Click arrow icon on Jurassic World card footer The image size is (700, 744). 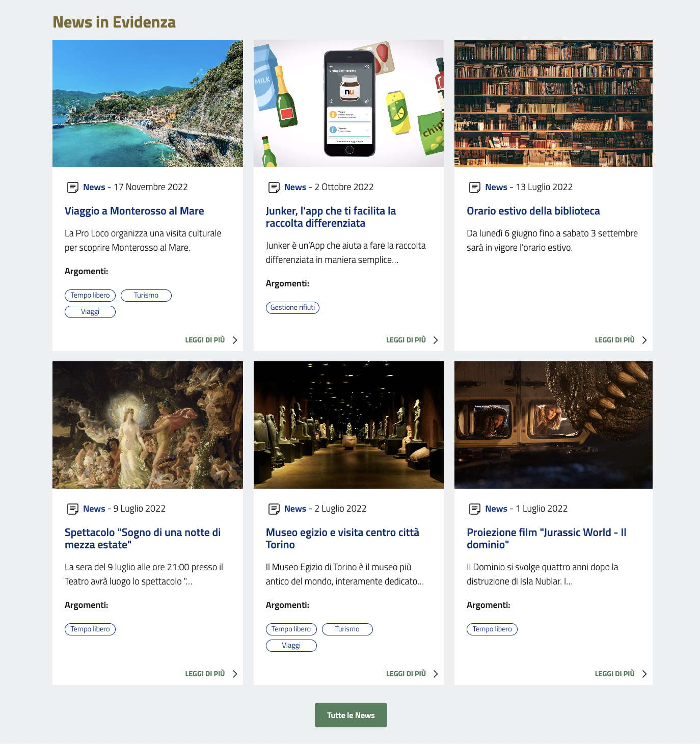[x=644, y=674]
